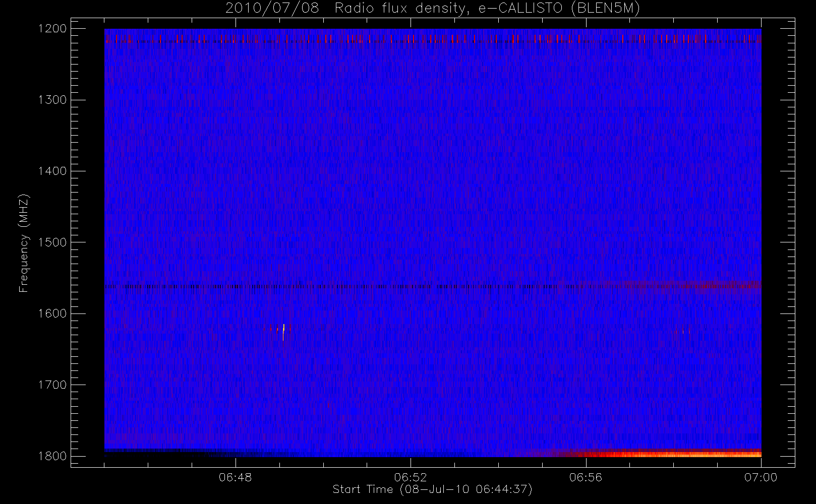Click the 'Frequency (MHZ)' axis label
Viewport: 816px width, 504px height.
point(23,243)
